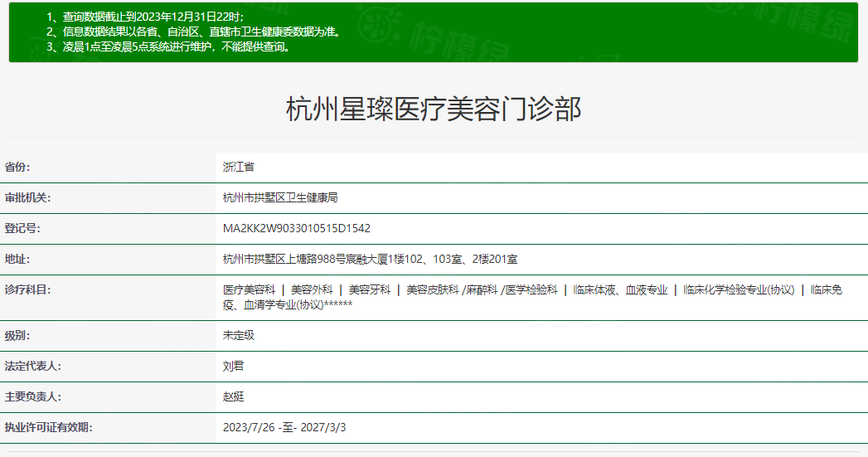Click the 美容牙科 department entry
This screenshot has width=868, height=457.
pos(369,289)
